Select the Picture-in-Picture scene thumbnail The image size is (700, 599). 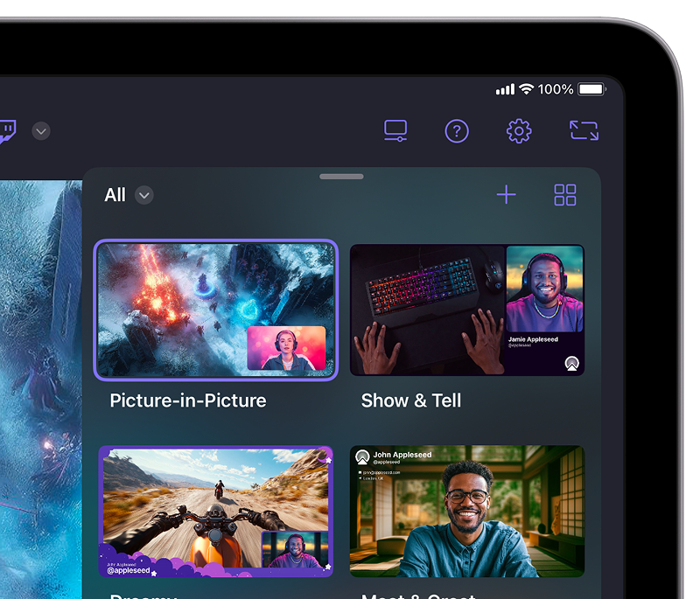[x=215, y=310]
